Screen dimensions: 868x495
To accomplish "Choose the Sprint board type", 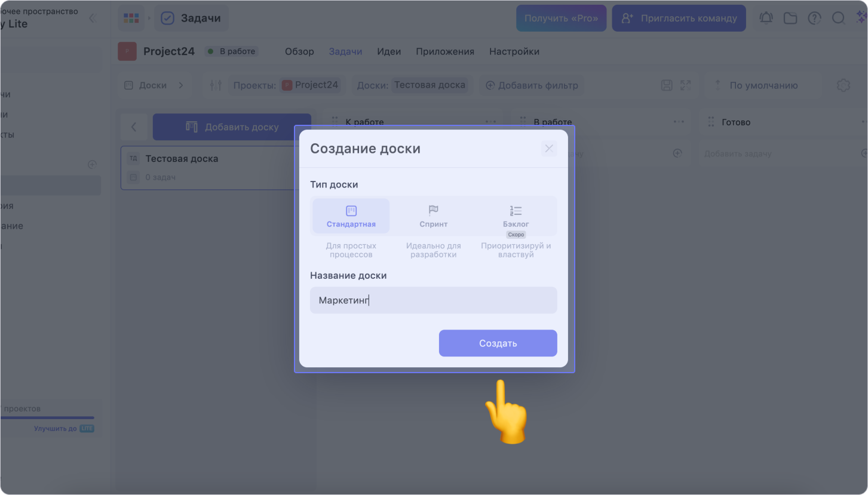I will coord(433,216).
